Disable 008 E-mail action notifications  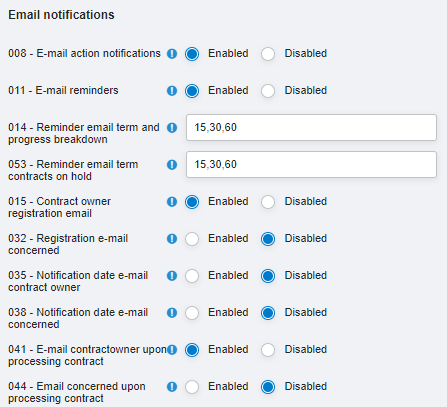[268, 54]
